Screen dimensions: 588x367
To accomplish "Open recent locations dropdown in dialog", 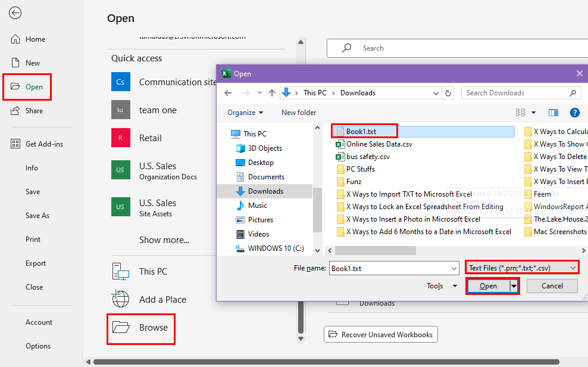I will 259,93.
